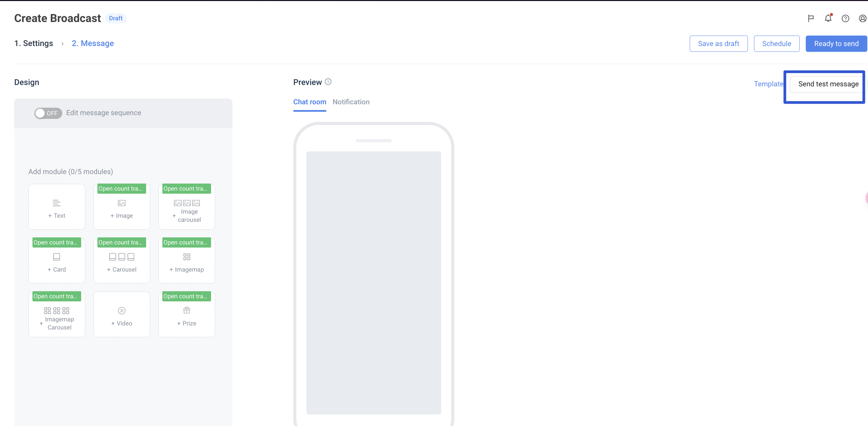
Task: Open the help question mark icon
Action: tap(845, 18)
